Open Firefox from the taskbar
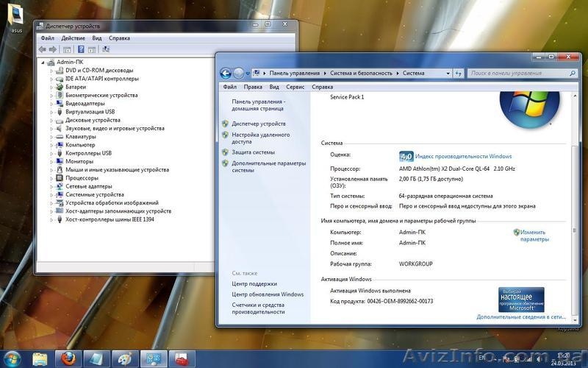This screenshot has height=368, width=588. pyautogui.click(x=68, y=358)
